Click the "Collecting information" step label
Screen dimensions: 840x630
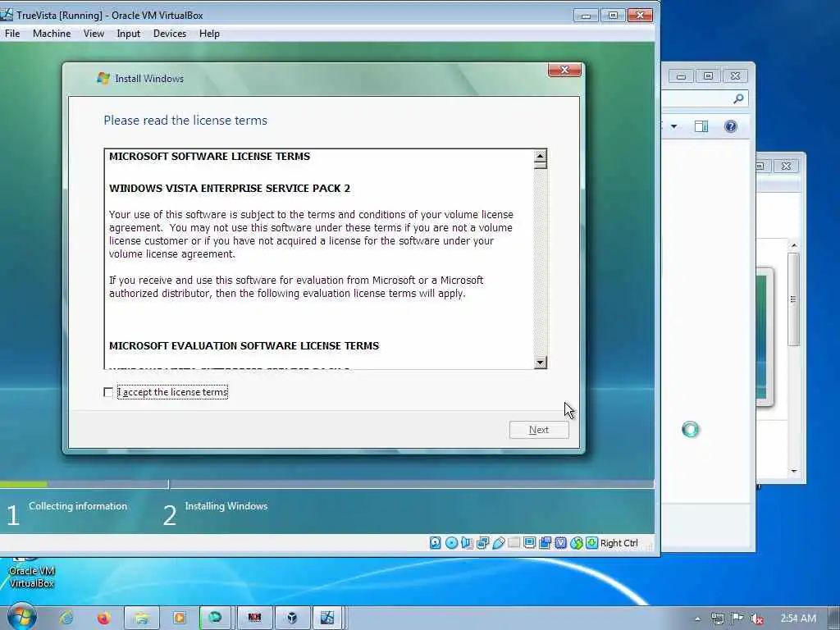point(78,505)
